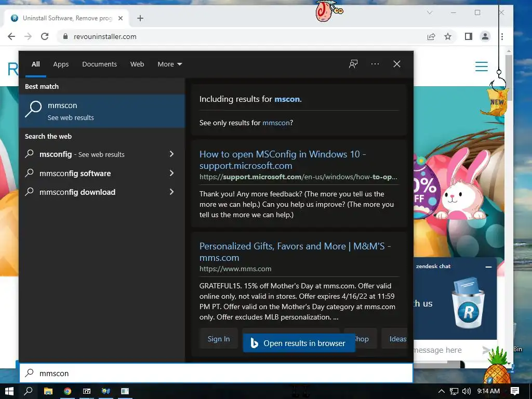Select the mmscon best match result
The image size is (532, 399).
(x=102, y=111)
